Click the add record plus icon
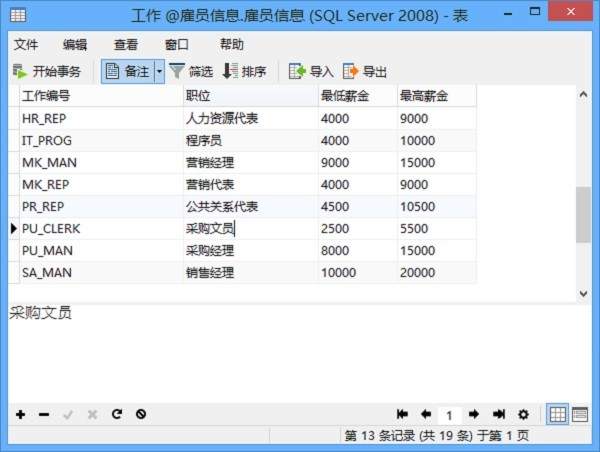This screenshot has height=452, width=600. point(20,414)
